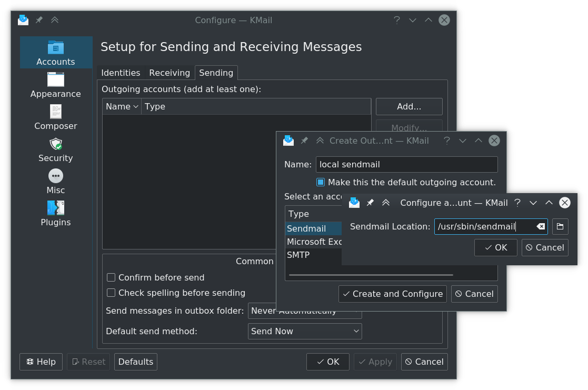Switch to the Identities tab
Image resolution: width=588 pixels, height=390 pixels.
click(121, 73)
